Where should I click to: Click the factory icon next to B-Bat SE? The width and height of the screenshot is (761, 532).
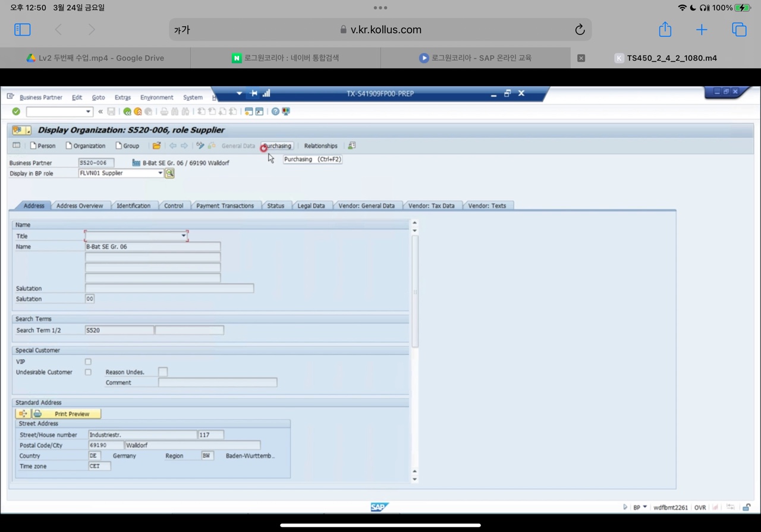[136, 162]
